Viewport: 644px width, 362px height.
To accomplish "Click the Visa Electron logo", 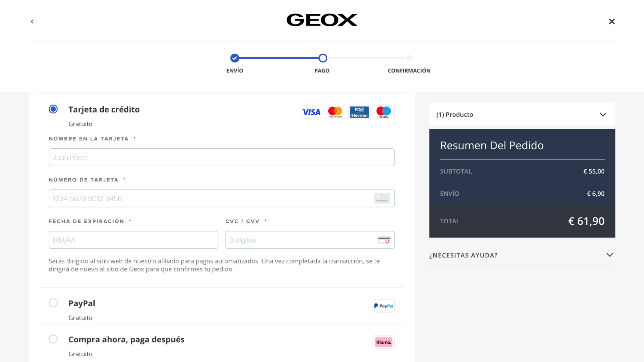I will [x=359, y=112].
